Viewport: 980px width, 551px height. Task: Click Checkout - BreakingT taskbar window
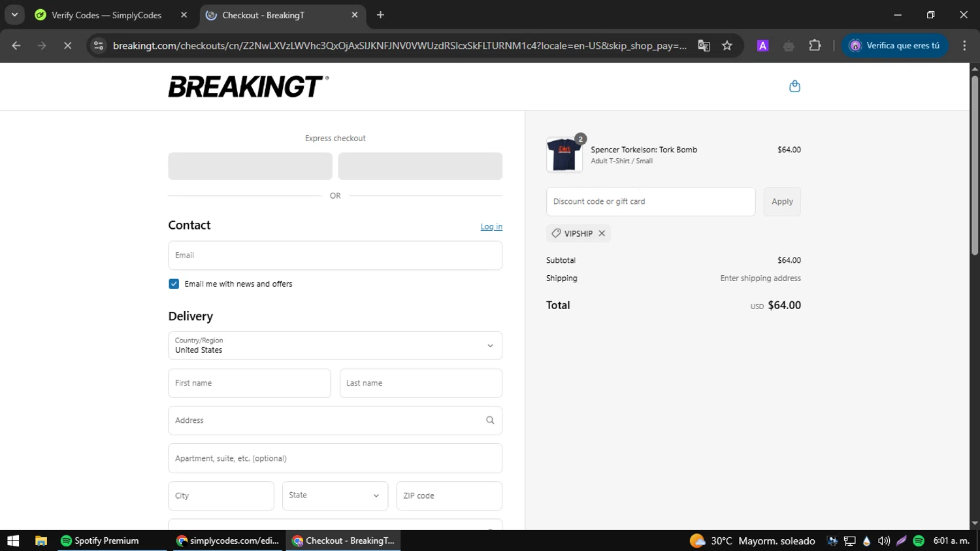click(344, 541)
